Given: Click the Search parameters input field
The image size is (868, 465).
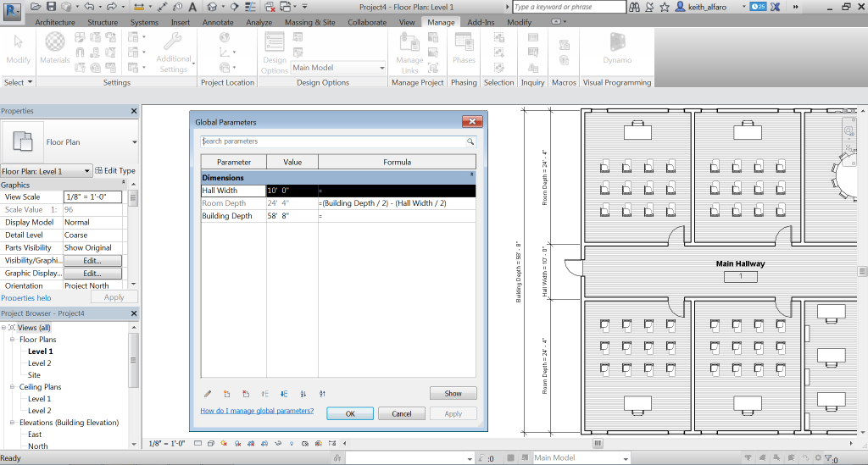Looking at the screenshot, I should tap(332, 142).
